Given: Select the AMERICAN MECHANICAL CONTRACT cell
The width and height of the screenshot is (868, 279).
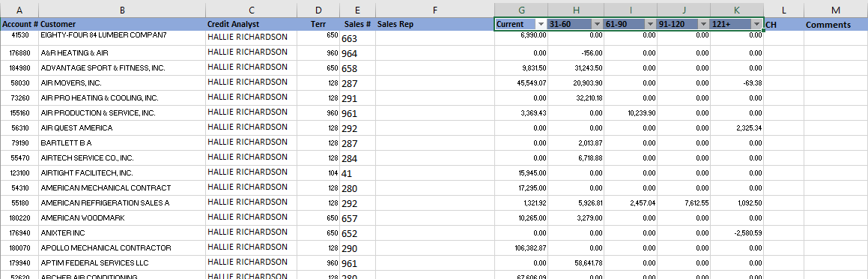Looking at the screenshot, I should point(122,188).
